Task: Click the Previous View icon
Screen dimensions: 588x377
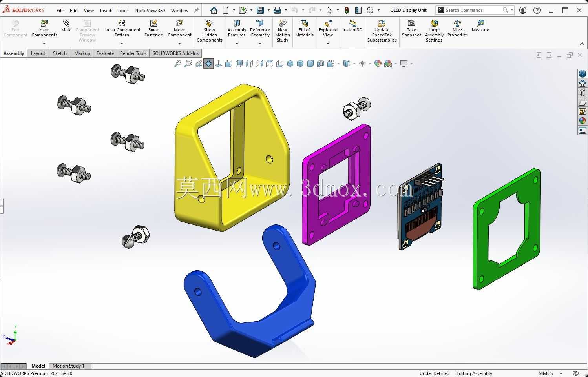Action: (x=198, y=64)
